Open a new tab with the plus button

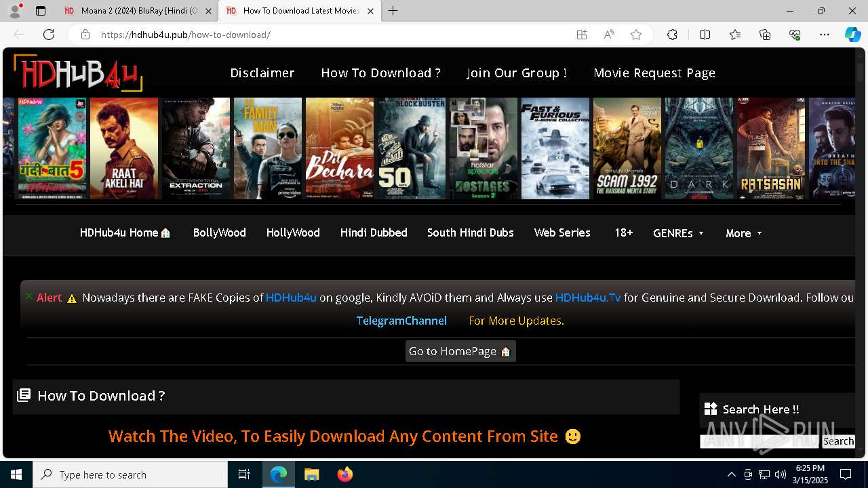[393, 11]
